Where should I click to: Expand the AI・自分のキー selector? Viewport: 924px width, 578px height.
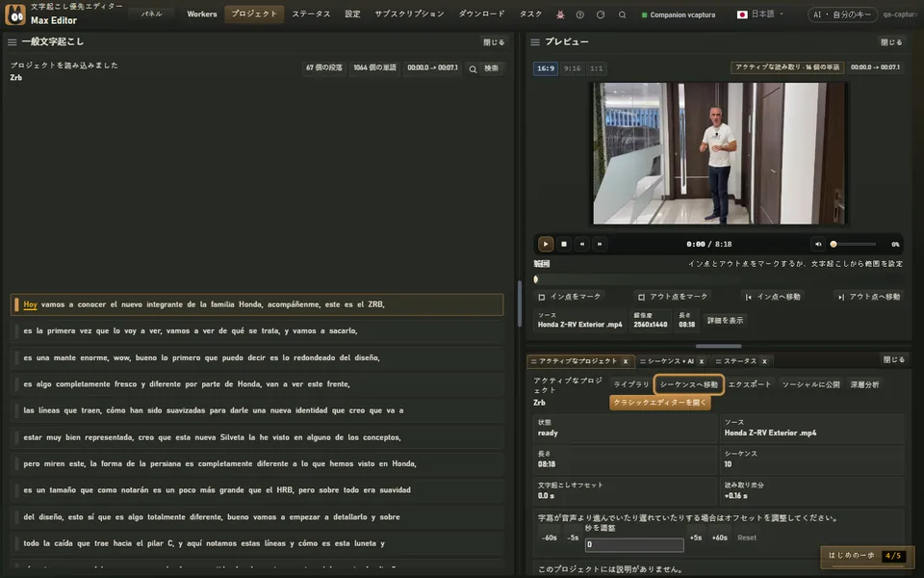click(x=843, y=14)
